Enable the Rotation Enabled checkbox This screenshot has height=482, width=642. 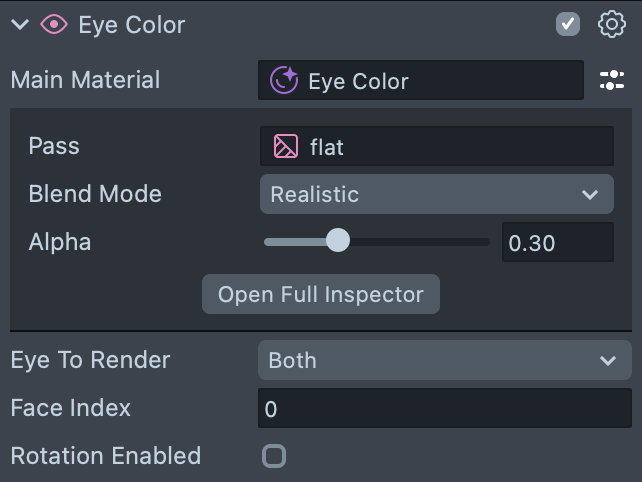click(x=273, y=456)
